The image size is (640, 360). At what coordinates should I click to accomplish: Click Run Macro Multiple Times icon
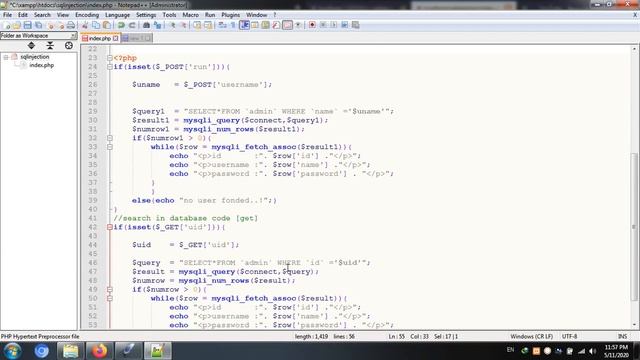344,25
